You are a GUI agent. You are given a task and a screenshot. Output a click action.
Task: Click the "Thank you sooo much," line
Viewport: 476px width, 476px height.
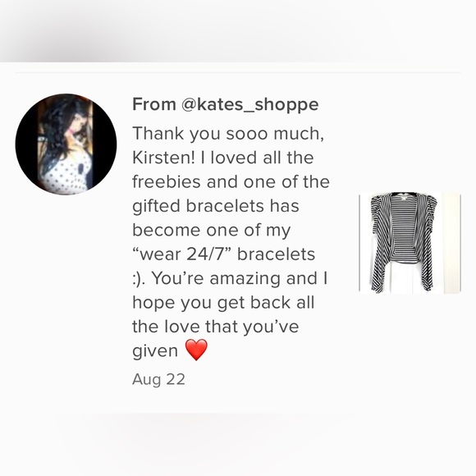point(228,134)
